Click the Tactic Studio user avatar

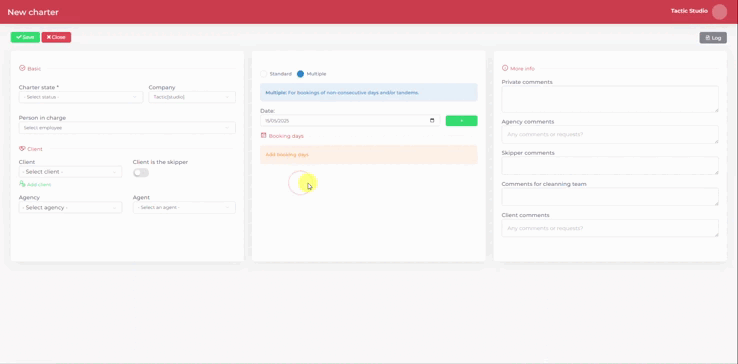coord(719,12)
